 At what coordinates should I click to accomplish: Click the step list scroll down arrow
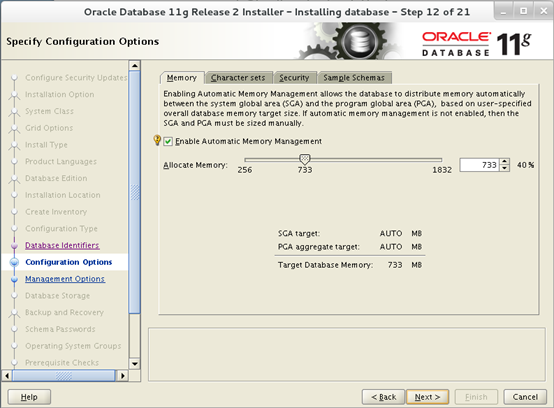click(135, 363)
